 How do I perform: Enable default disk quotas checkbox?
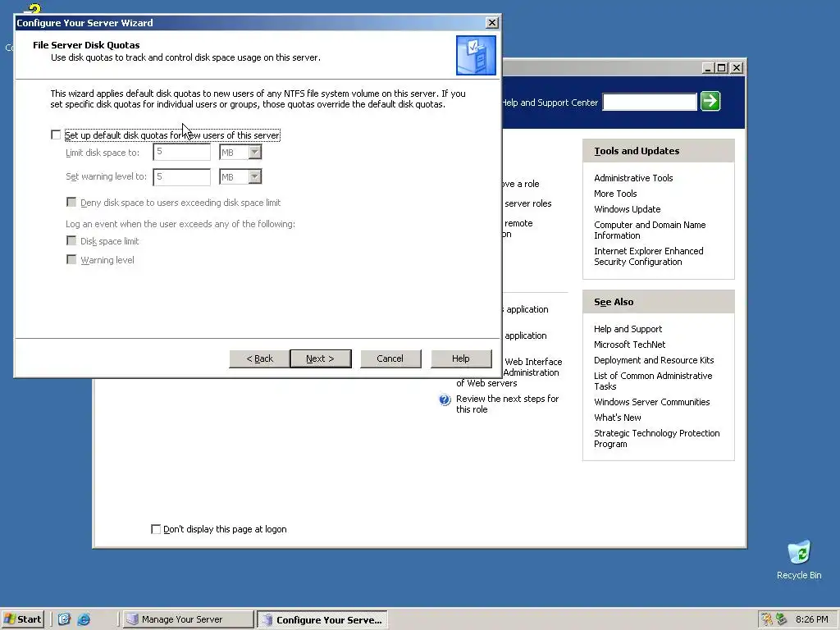point(56,135)
